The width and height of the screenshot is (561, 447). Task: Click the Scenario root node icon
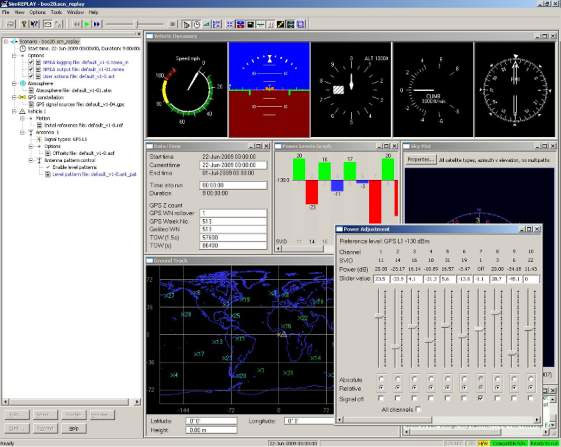tap(14, 42)
